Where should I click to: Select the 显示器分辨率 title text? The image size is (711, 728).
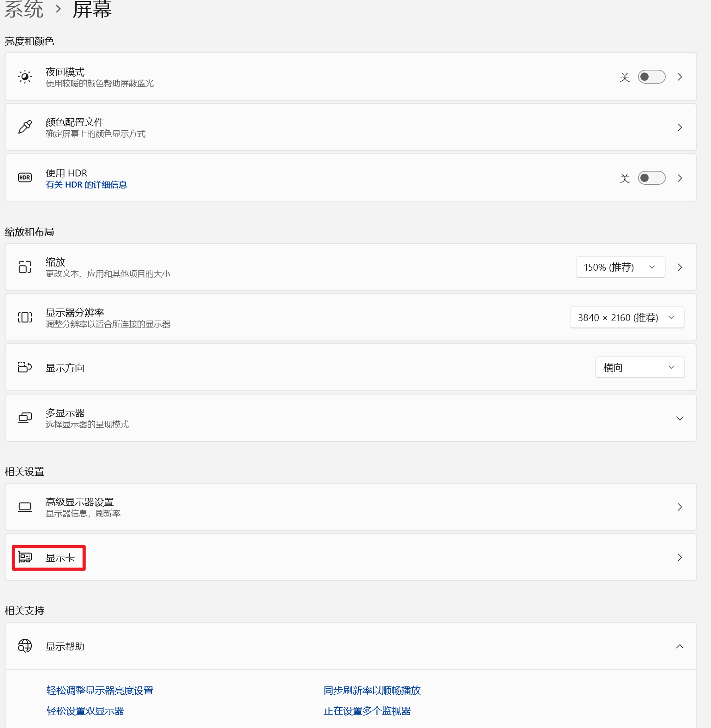[75, 312]
